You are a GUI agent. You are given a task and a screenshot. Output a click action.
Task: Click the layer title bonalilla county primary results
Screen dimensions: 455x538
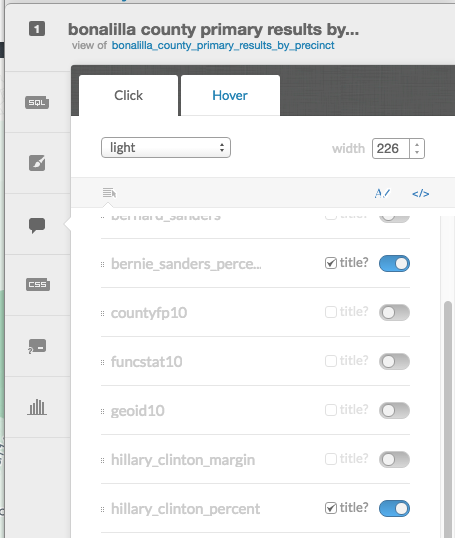(x=213, y=30)
